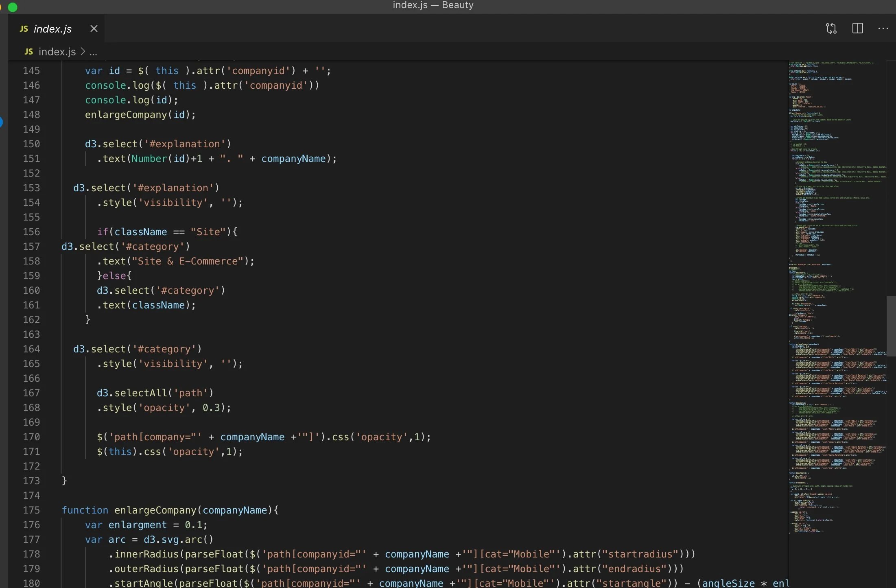The height and width of the screenshot is (588, 896).
Task: Click the vertical scrollbar thumb
Action: pyautogui.click(x=891, y=326)
